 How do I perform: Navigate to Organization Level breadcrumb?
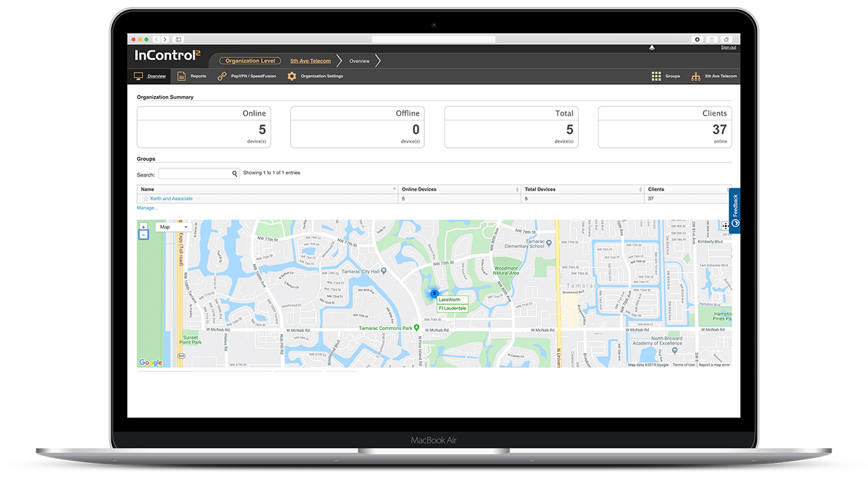[249, 60]
